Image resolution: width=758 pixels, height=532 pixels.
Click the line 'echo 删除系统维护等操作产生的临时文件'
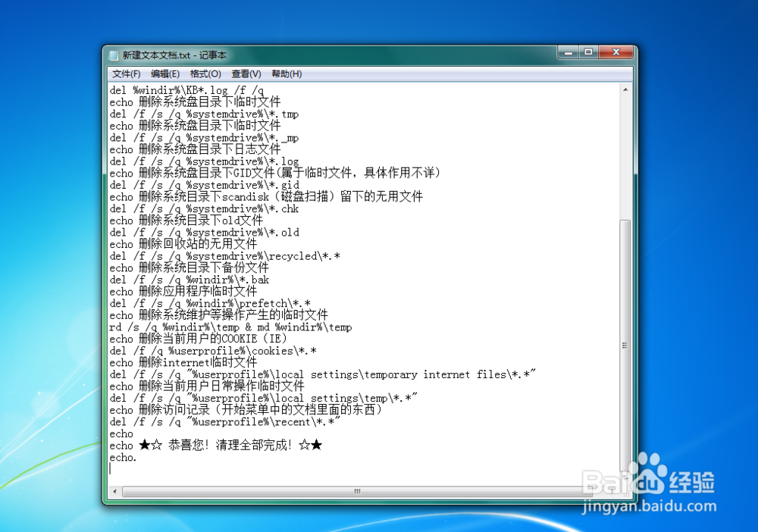[218, 315]
